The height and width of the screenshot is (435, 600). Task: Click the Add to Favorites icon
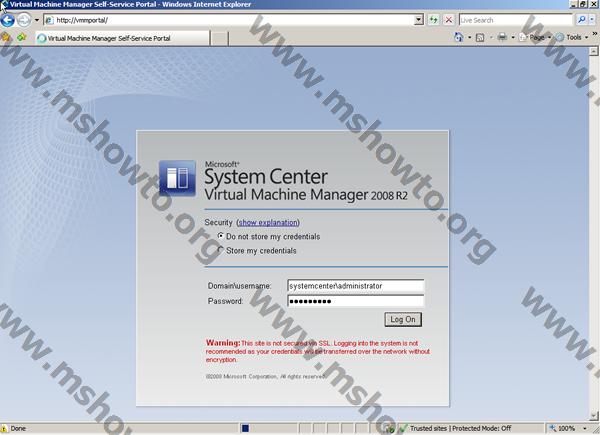tap(21, 37)
